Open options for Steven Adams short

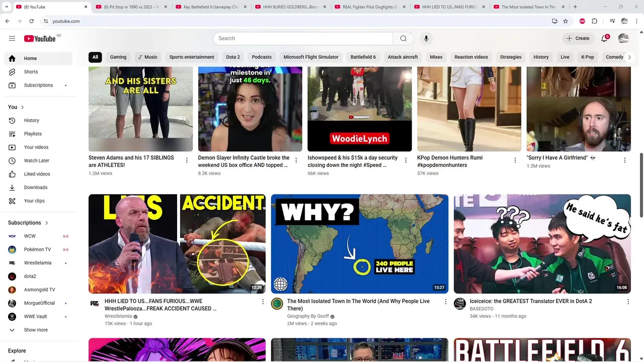(x=187, y=160)
